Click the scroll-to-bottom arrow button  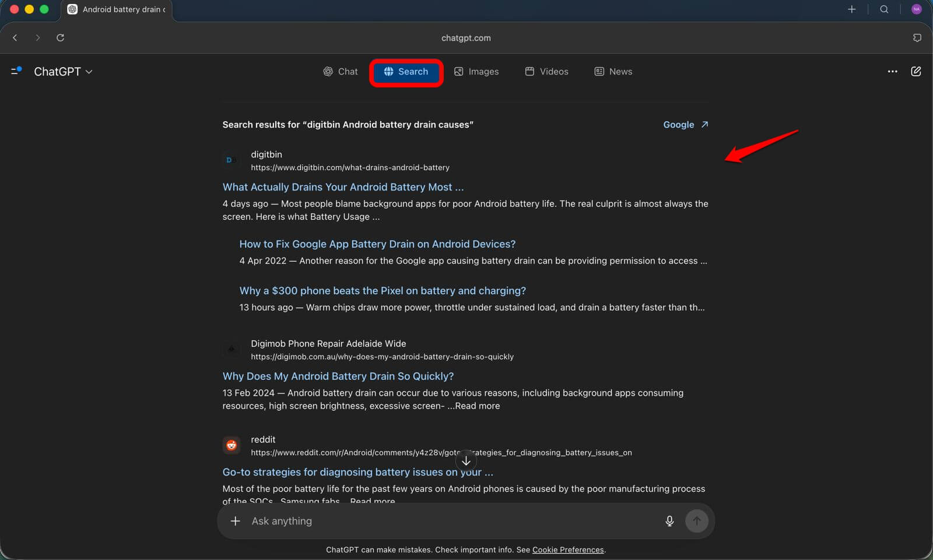pyautogui.click(x=466, y=461)
